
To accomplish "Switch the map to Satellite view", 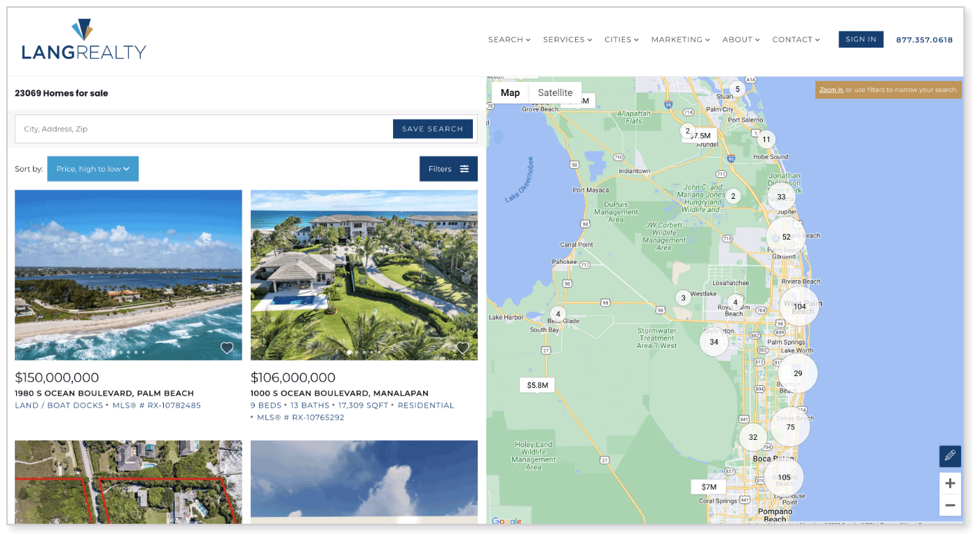I will click(555, 92).
